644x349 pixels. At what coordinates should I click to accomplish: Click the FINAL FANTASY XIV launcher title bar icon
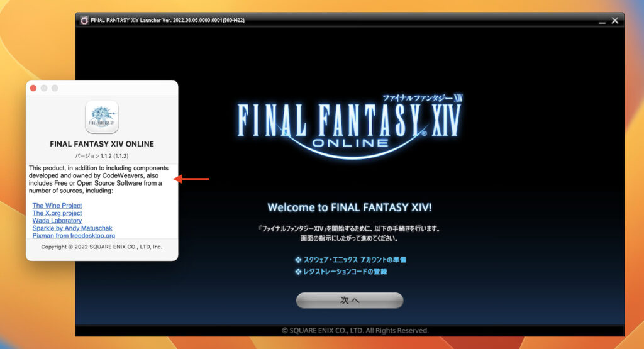[84, 20]
